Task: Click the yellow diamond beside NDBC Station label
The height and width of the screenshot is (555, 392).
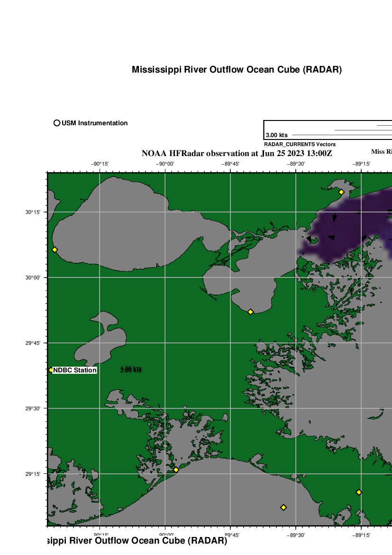Action: point(51,370)
